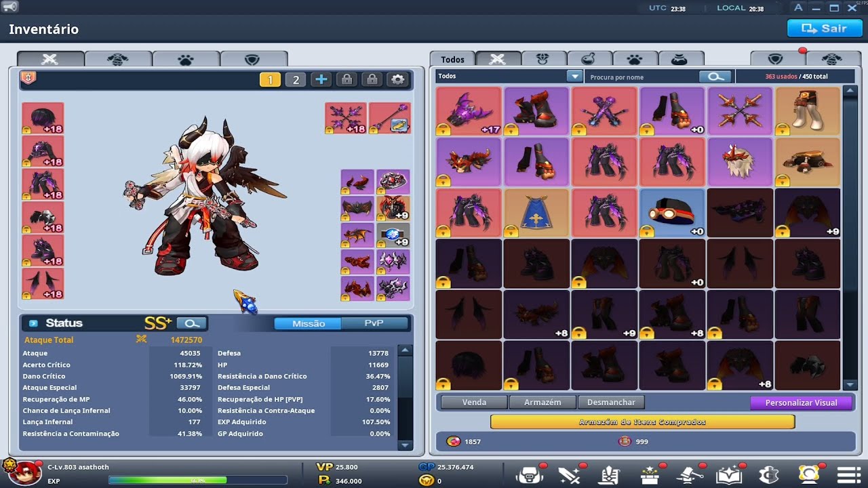Click the Sair exit button
Image resolution: width=868 pixels, height=488 pixels.
click(823, 28)
